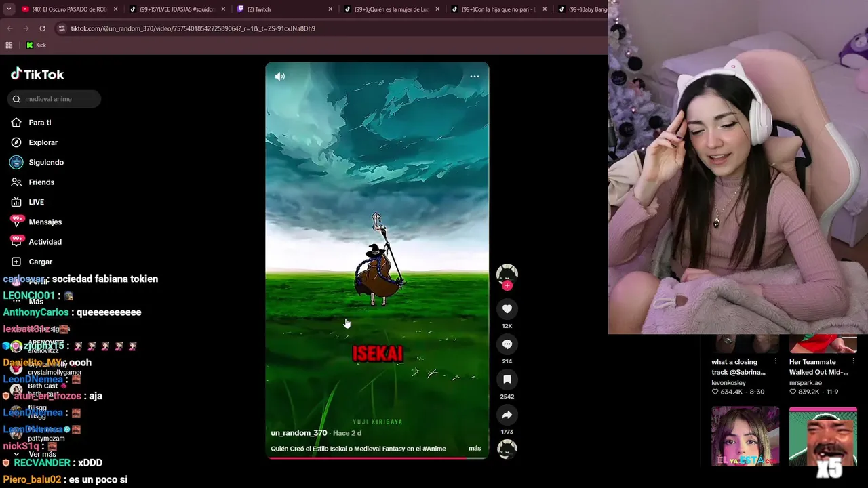The width and height of the screenshot is (868, 488).
Task: Open the comments with the 214 icon
Action: (x=507, y=344)
